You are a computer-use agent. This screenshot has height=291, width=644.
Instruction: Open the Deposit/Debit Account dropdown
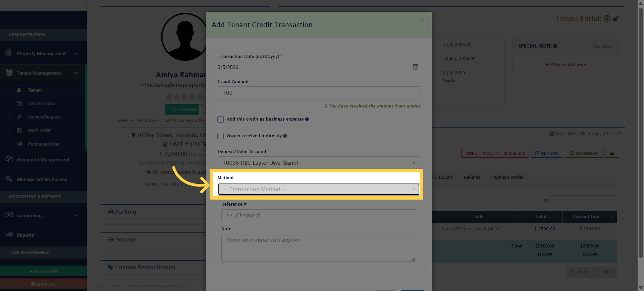coord(318,163)
